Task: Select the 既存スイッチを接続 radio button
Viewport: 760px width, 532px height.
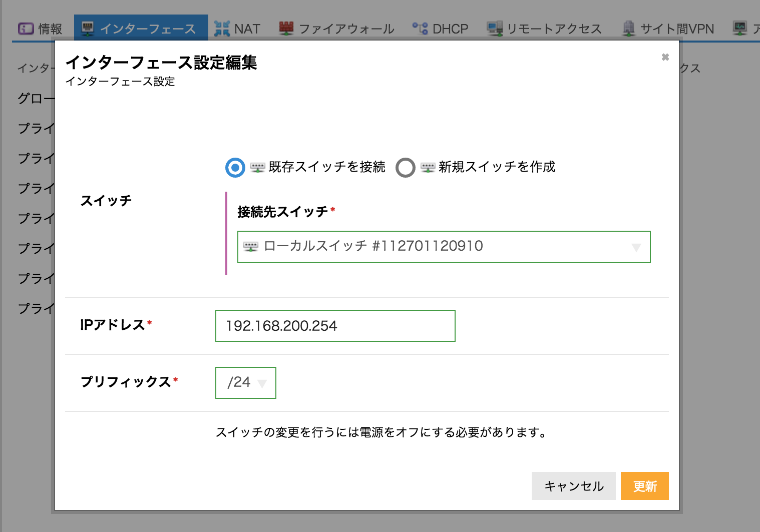Action: tap(235, 168)
